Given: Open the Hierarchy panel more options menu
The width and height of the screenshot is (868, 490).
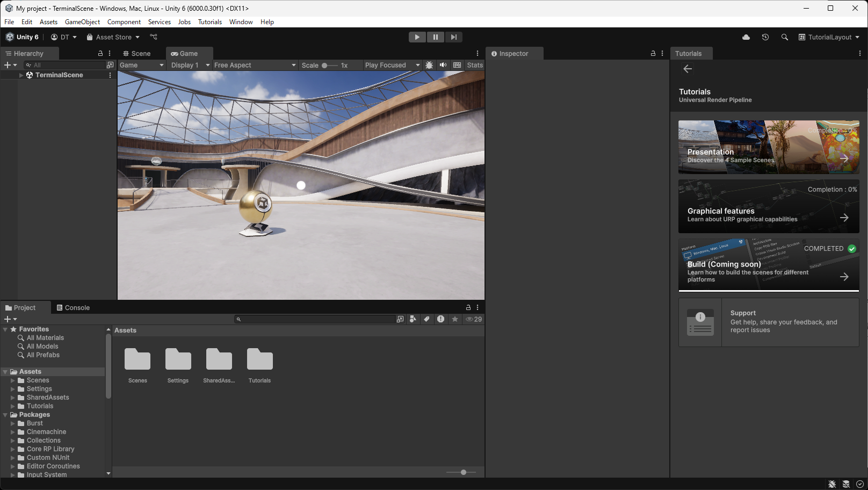Looking at the screenshot, I should [x=110, y=53].
